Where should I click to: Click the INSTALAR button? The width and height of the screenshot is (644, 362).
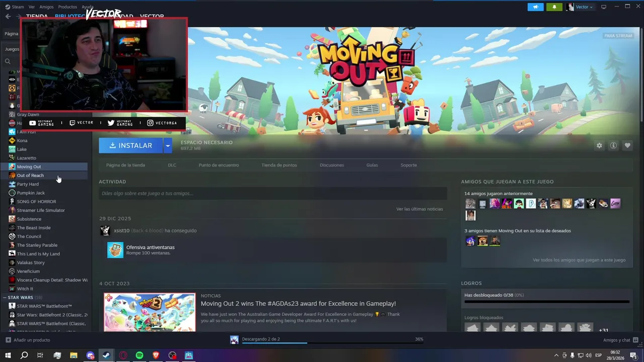click(131, 145)
